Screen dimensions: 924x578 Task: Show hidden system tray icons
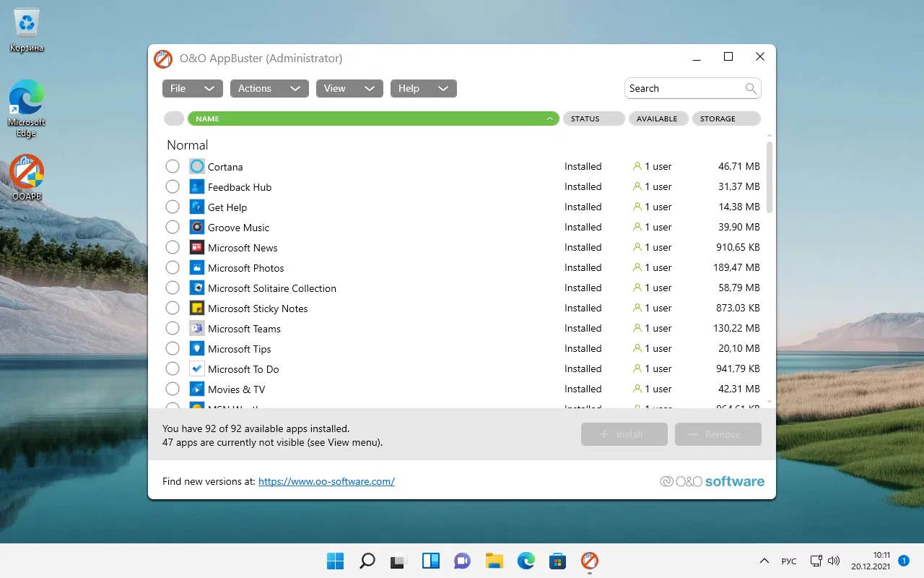click(764, 561)
